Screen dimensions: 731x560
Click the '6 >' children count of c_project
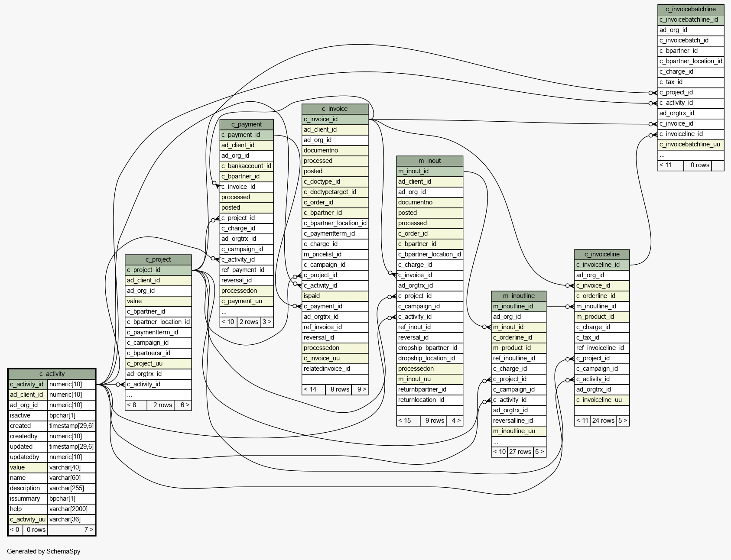183,405
